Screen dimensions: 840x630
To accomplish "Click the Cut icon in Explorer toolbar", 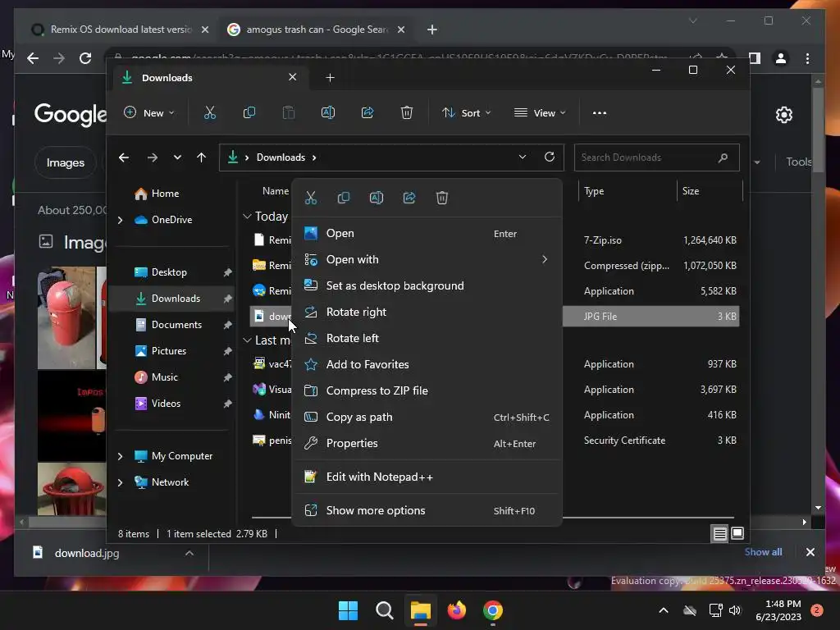I will [x=209, y=112].
